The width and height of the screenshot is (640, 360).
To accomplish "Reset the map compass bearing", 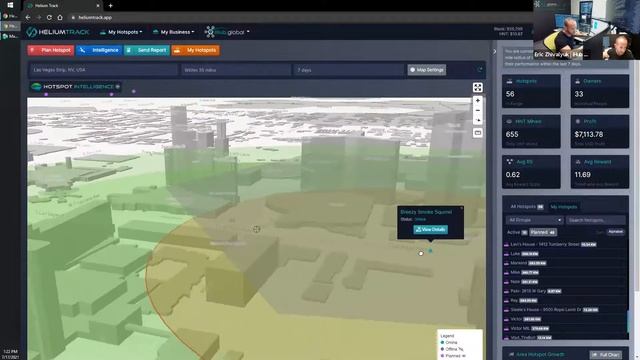I will [x=478, y=120].
